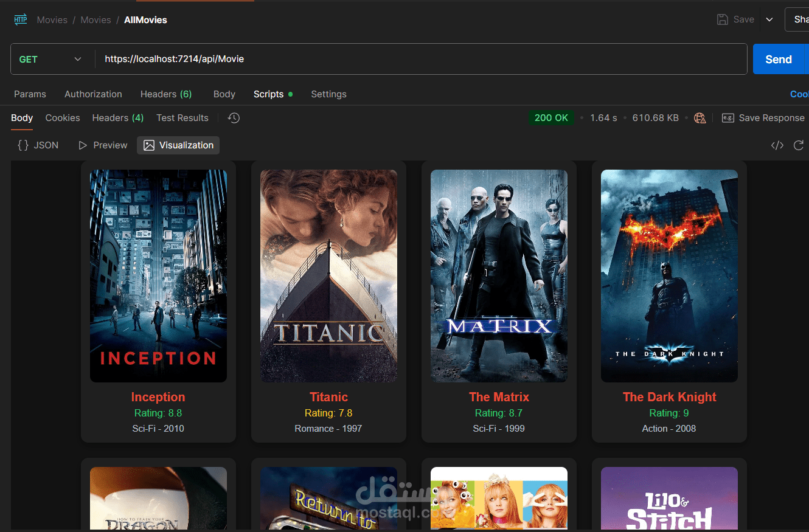
Task: Click the Romance - 1997 text
Action: coord(328,429)
